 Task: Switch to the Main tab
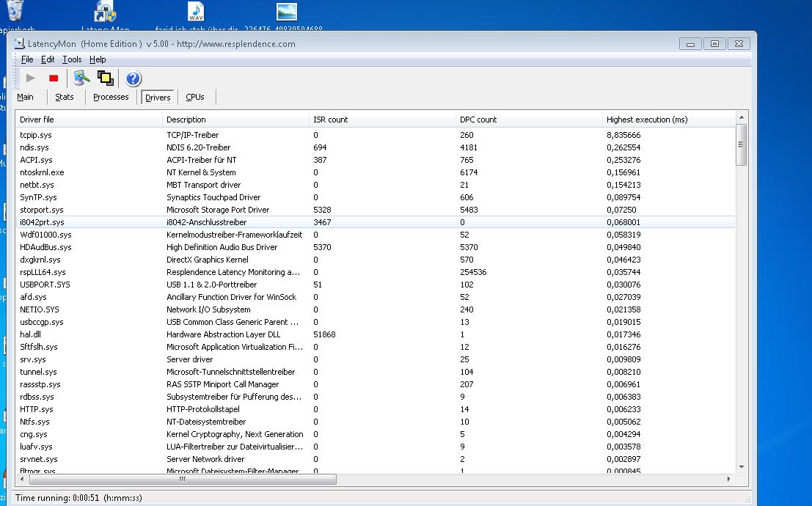click(25, 97)
